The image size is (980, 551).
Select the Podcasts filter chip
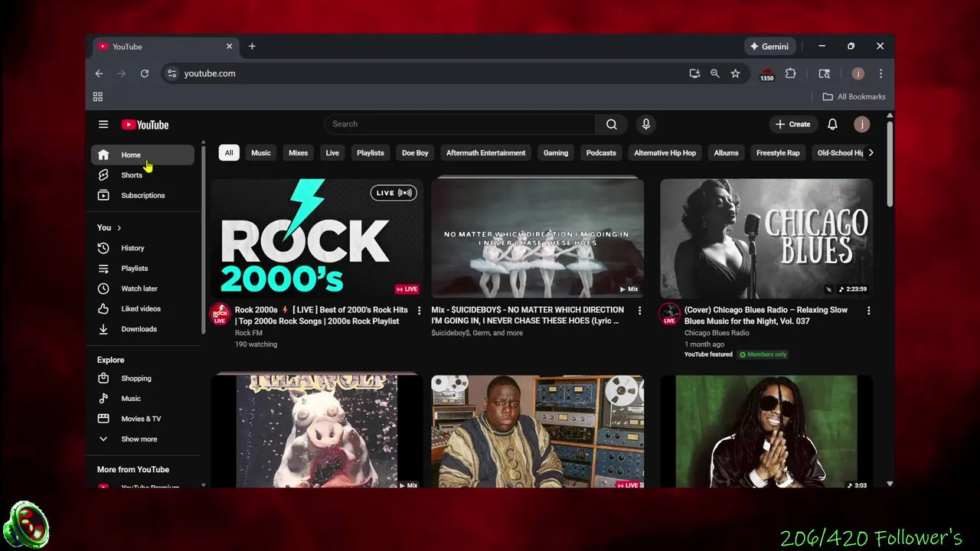coord(601,152)
